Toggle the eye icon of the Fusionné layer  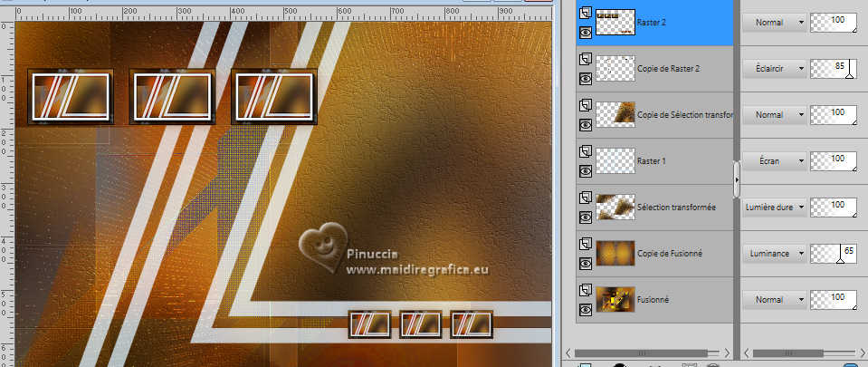coord(585,310)
